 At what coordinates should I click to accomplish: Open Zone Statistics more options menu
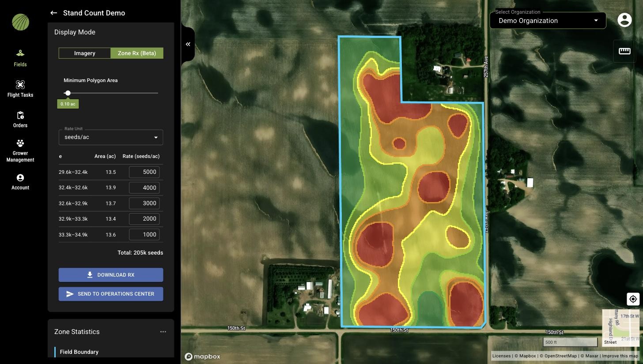[x=163, y=332]
